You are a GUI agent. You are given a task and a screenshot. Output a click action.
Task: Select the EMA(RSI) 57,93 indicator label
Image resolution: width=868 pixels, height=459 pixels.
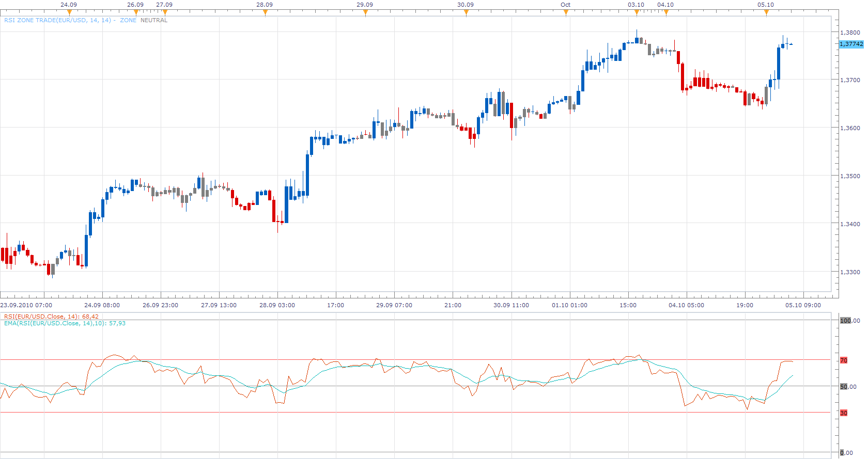[x=65, y=323]
